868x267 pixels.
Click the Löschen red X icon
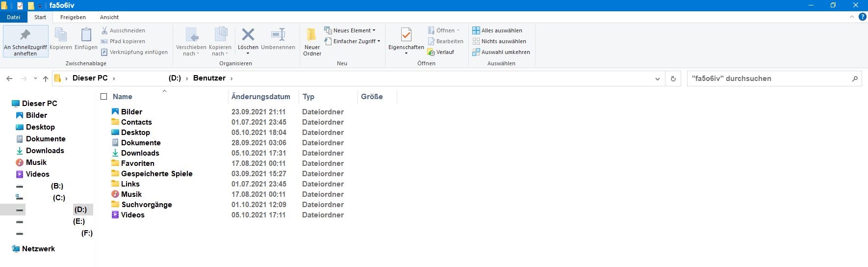point(248,35)
